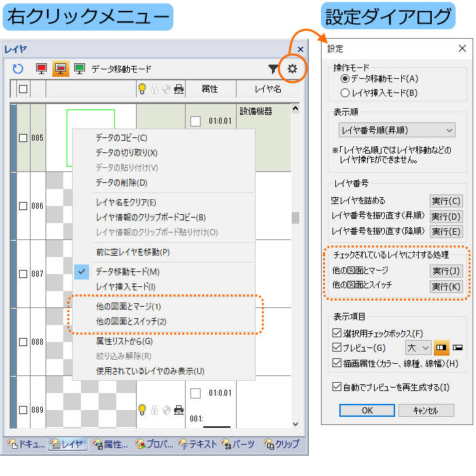
Task: Click the layer list scroll up arrow
Action: [x=295, y=108]
